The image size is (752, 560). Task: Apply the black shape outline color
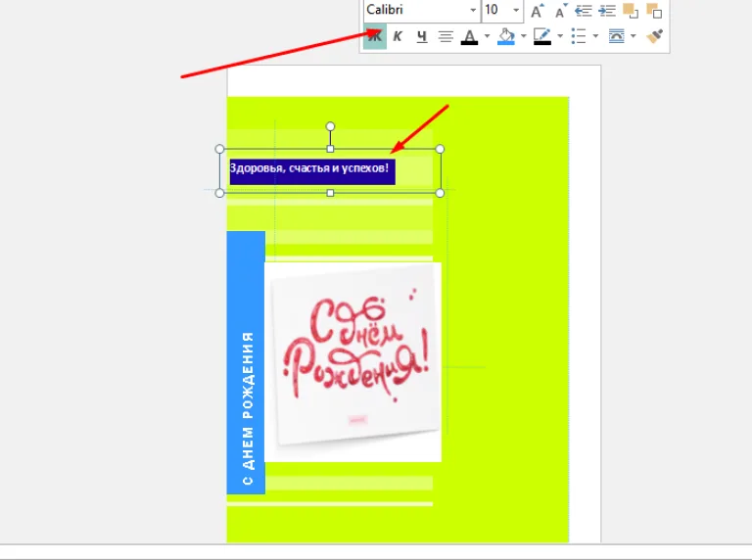542,36
